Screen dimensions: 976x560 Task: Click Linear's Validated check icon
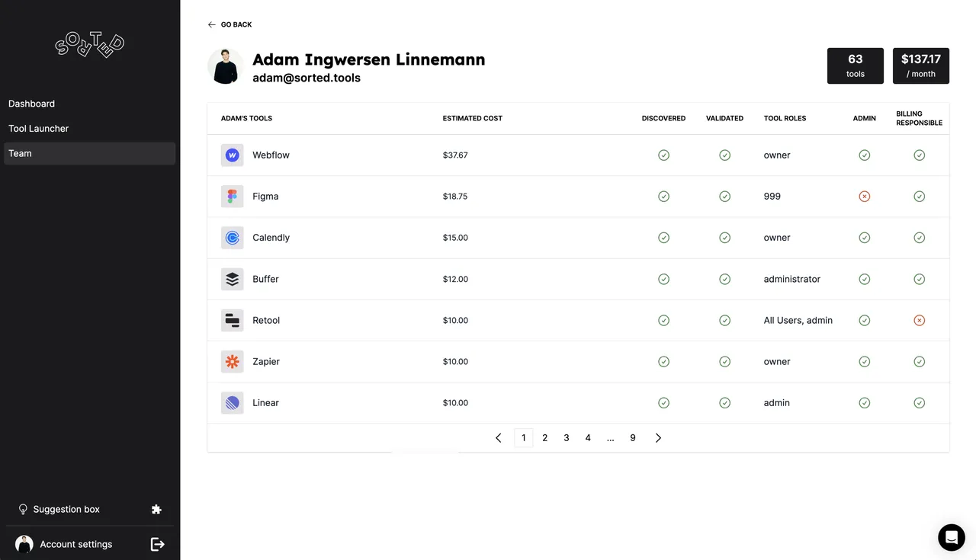(724, 402)
